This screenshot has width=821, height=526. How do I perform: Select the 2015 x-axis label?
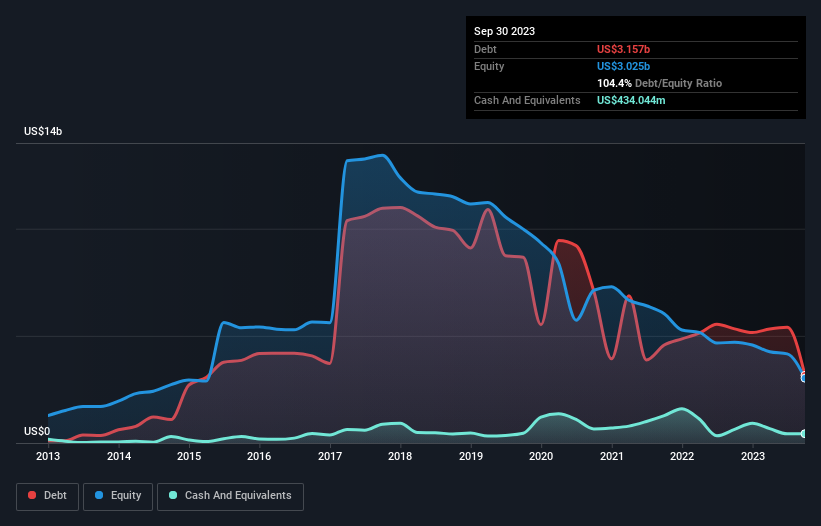pyautogui.click(x=189, y=456)
